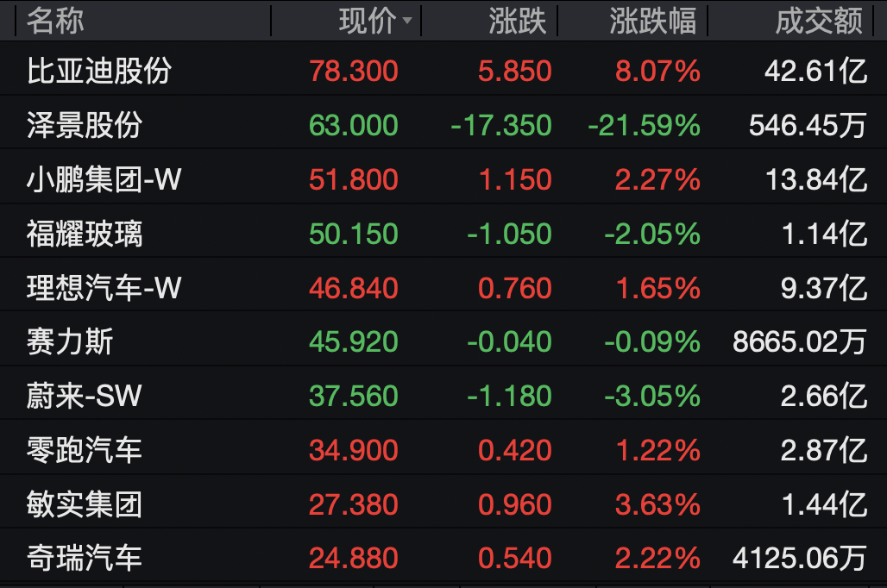Viewport: 887px width, 588px height.
Task: Select the 泽景股份 stock name
Action: tap(85, 125)
